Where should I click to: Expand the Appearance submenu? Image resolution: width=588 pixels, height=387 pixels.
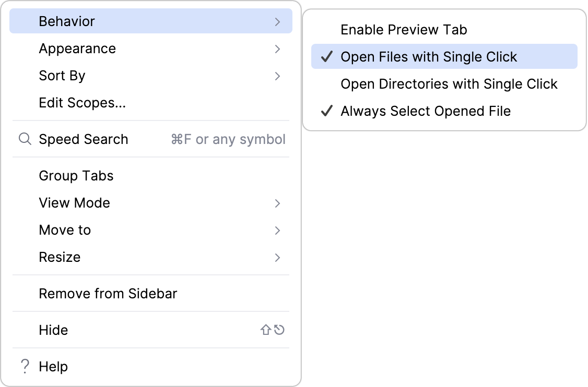coord(277,48)
